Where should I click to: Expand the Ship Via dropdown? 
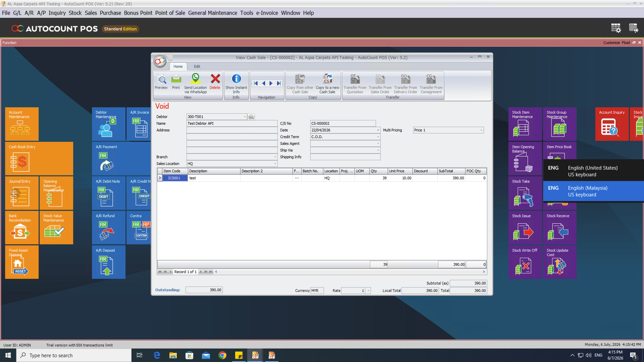(x=378, y=150)
